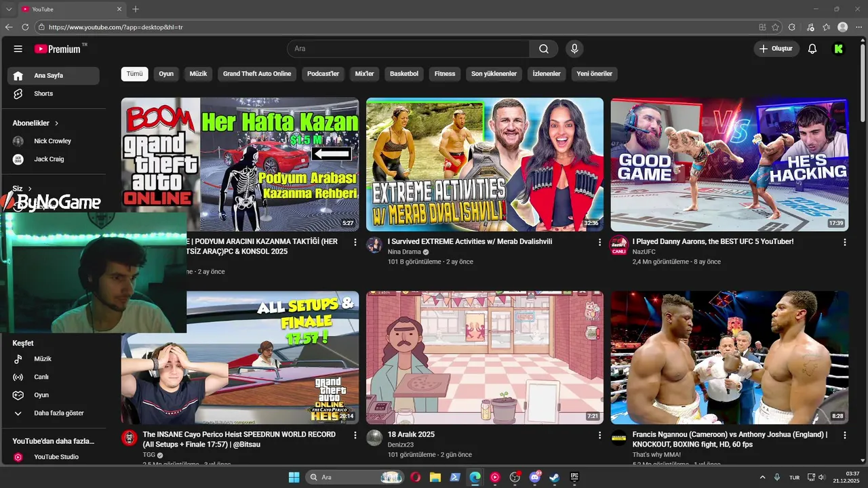868x488 pixels.
Task: Select Yeni öneriler filter chip
Action: point(594,74)
